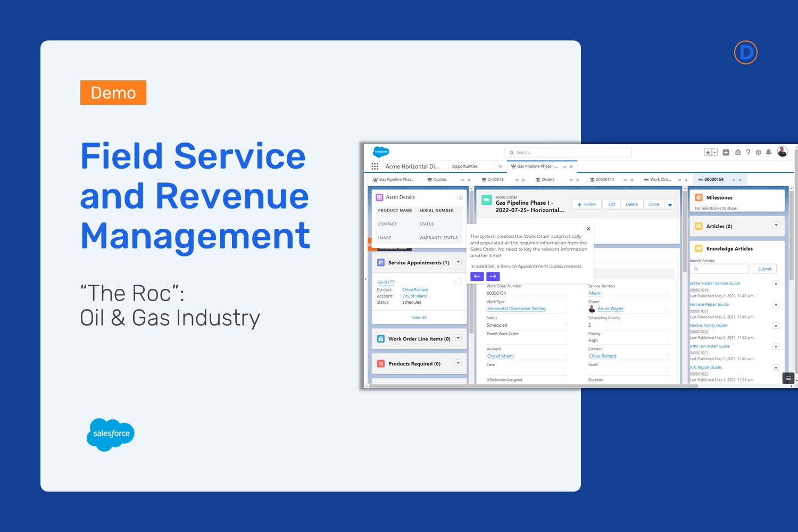Switch to the Q-00013 quote subtab

point(495,180)
